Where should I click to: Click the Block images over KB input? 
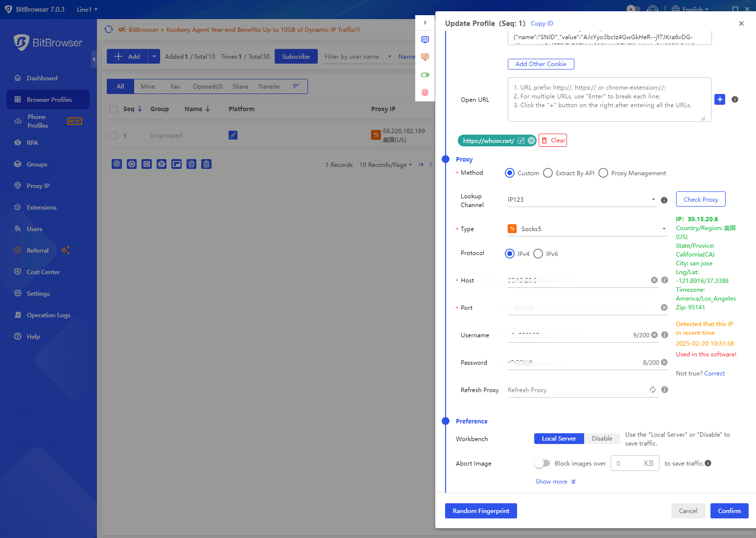click(x=634, y=463)
